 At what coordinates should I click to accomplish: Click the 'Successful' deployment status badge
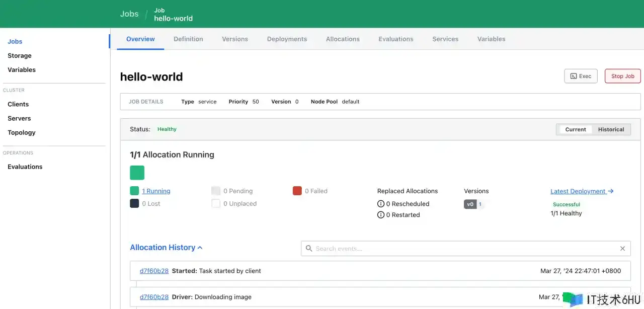coord(567,204)
